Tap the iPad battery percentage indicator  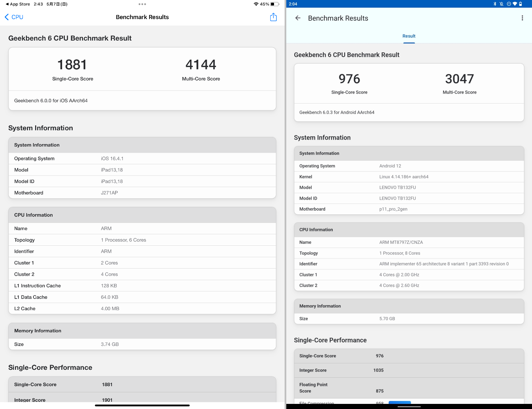click(x=264, y=4)
